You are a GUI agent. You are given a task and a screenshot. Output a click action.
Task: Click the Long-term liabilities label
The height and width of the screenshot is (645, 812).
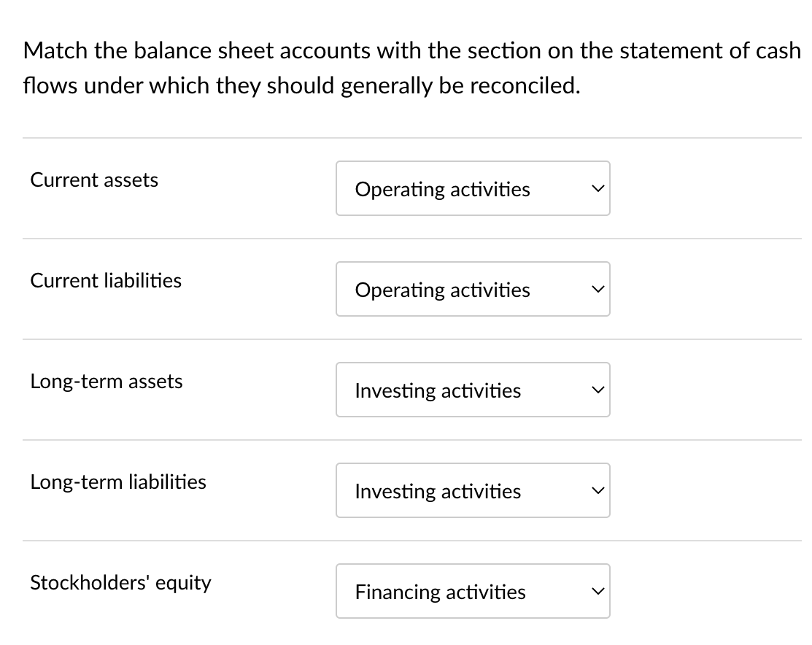coord(118,482)
